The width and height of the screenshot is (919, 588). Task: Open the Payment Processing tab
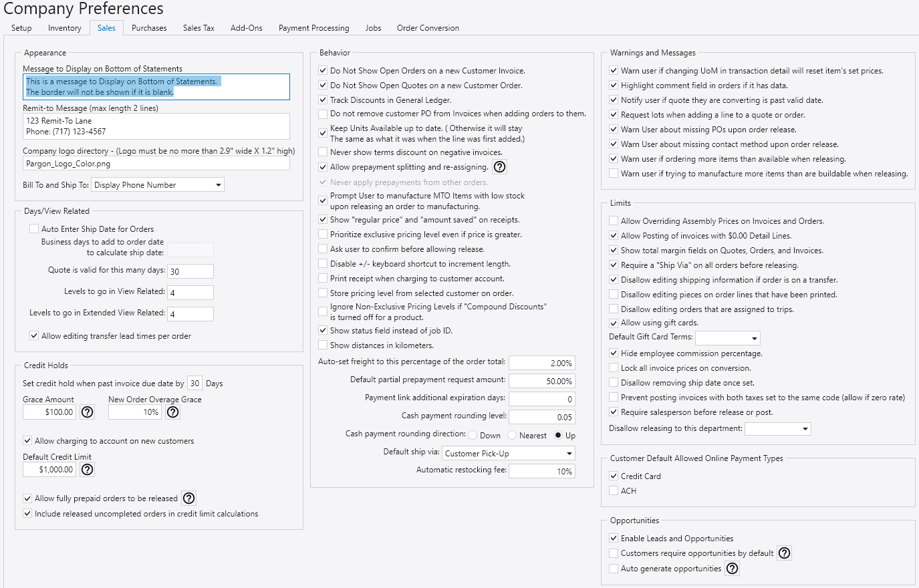coord(313,28)
